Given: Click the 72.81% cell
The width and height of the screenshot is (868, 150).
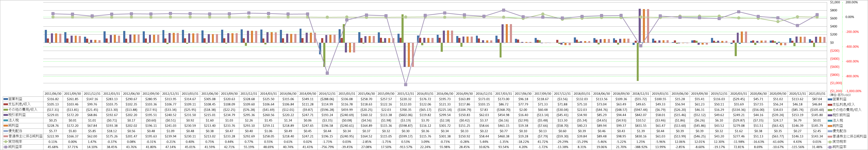Looking at the screenshot, I should pos(738,147).
